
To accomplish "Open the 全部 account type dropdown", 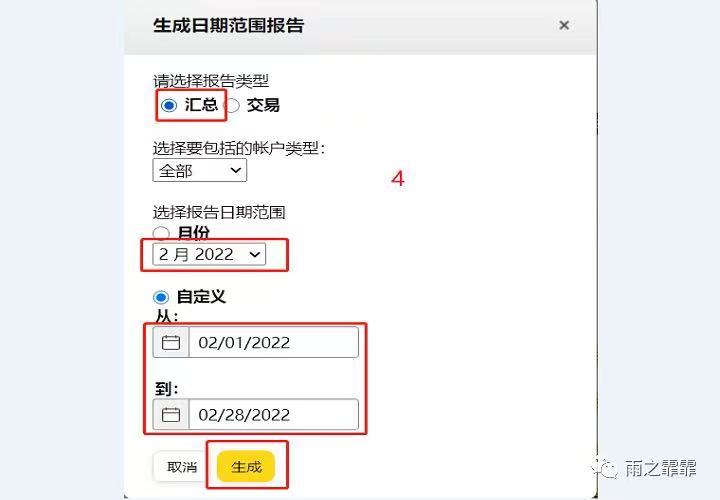I will (x=200, y=170).
